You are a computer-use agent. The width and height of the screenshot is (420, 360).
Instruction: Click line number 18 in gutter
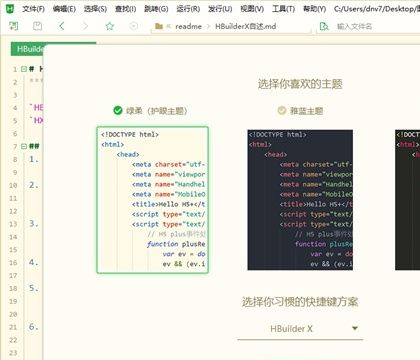(13, 289)
